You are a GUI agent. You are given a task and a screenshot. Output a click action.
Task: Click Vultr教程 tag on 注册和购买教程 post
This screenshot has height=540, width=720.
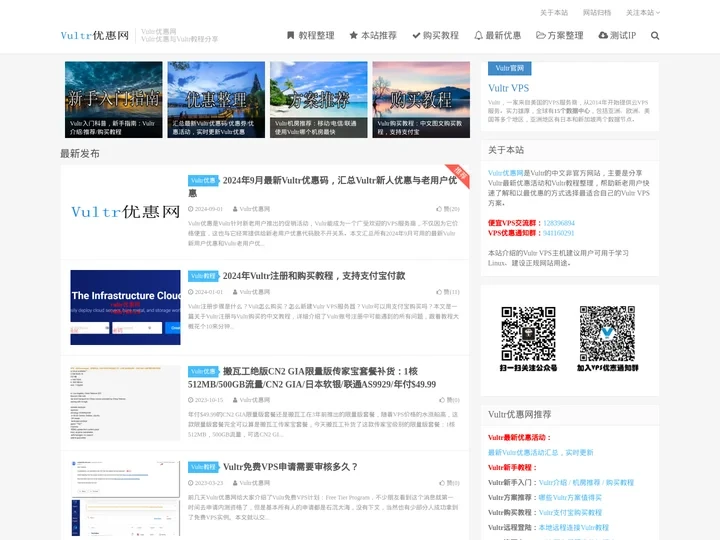click(x=203, y=276)
